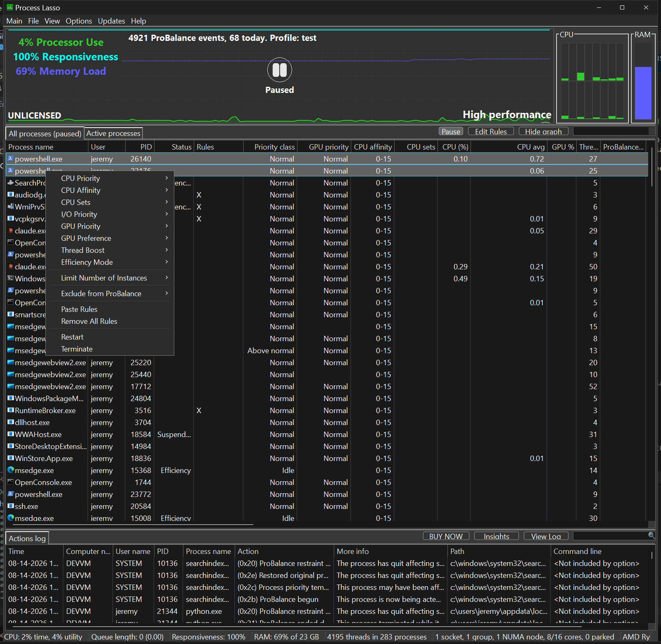Sort by Priority class column header
The height and width of the screenshot is (644, 661).
click(271, 147)
